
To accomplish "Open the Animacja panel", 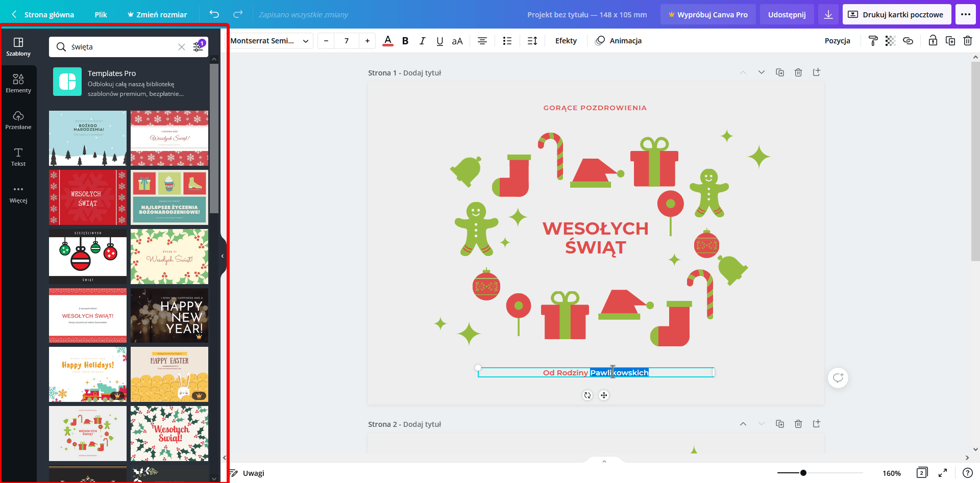I will [619, 41].
